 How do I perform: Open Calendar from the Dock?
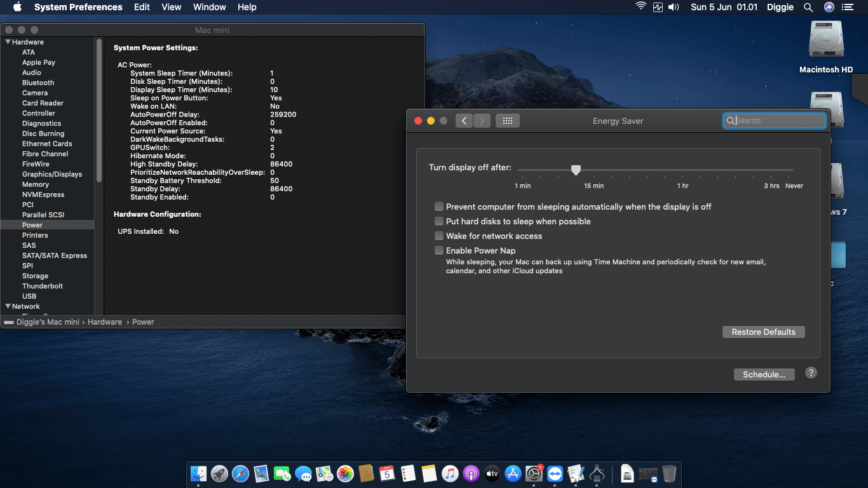pos(387,473)
